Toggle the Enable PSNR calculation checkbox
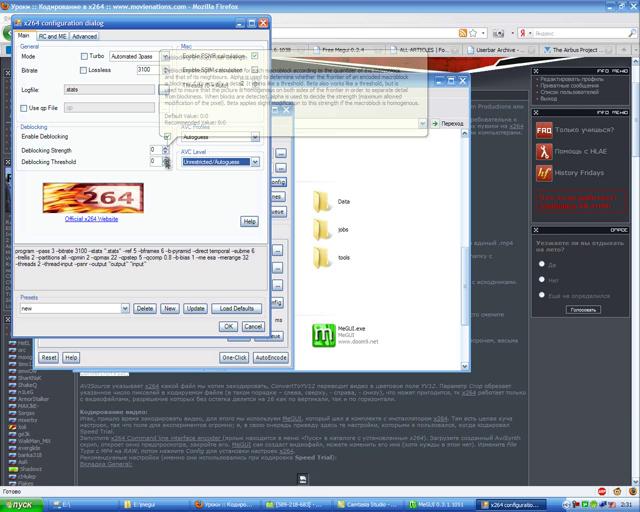This screenshot has width=640, height=512. (255, 56)
